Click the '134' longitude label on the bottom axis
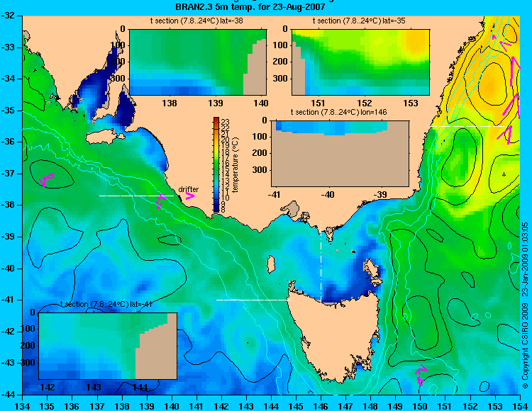The width and height of the screenshot is (532, 411). (x=23, y=406)
